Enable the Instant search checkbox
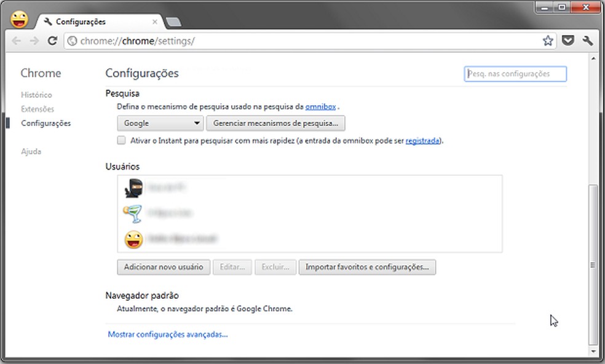This screenshot has width=605, height=364. (x=121, y=140)
